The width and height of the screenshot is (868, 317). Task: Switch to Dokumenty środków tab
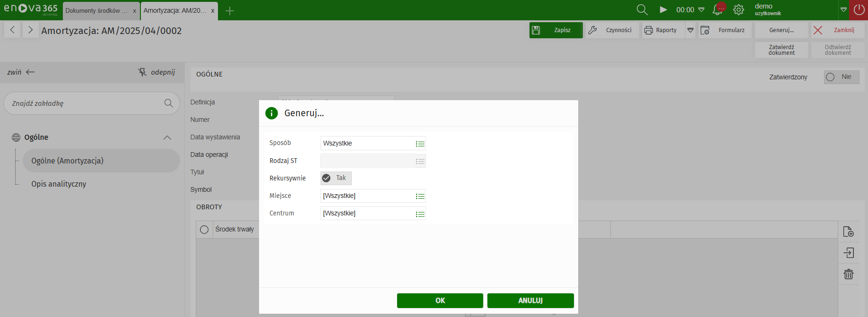tap(96, 10)
